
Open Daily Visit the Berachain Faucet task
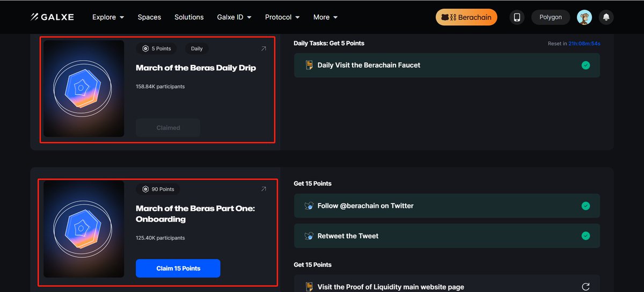coord(447,65)
